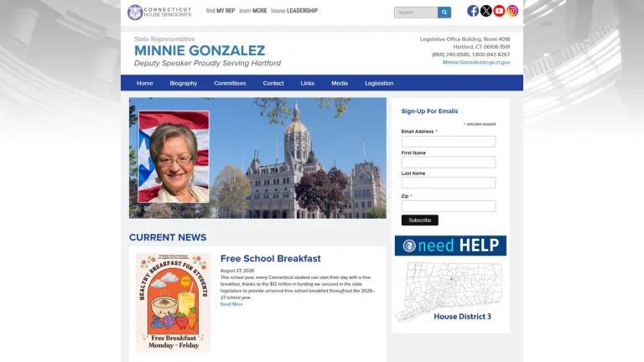644x362 pixels.
Task: Click the MINNIE GONZALEZ name heading
Action: click(200, 50)
